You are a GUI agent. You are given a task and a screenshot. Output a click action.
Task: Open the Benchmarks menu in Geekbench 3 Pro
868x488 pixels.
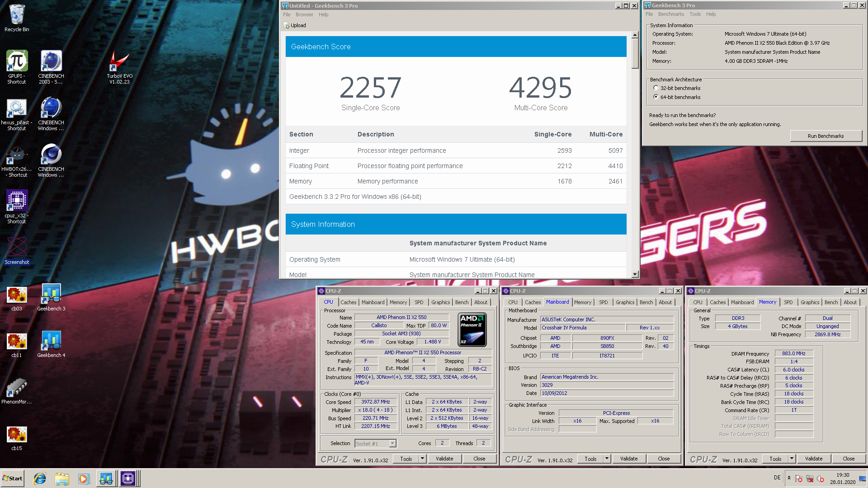(x=671, y=14)
